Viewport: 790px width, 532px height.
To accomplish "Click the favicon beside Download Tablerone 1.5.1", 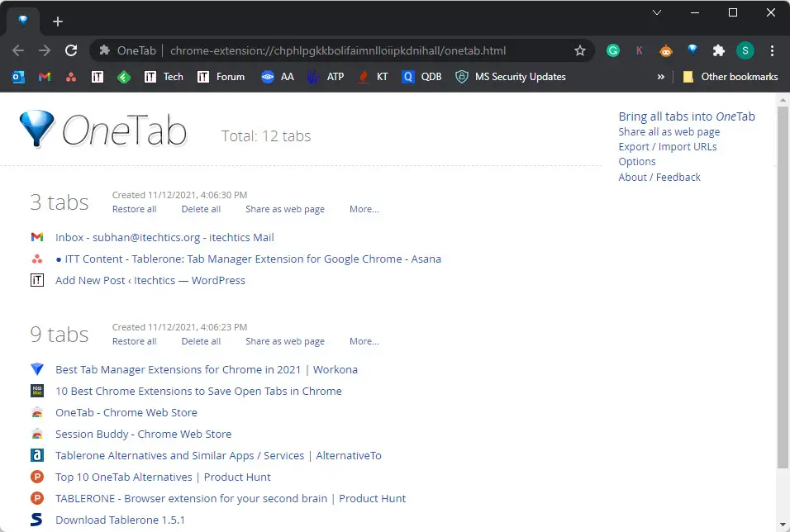I will 37,520.
